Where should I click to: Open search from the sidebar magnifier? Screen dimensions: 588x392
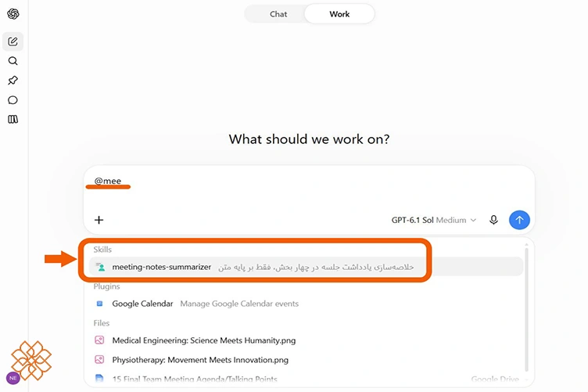13,61
